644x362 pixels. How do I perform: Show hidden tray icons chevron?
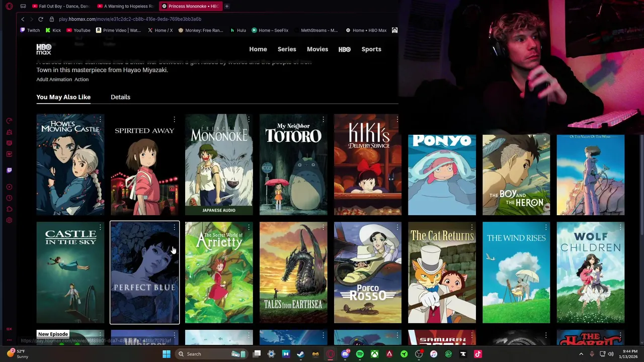[581, 354]
